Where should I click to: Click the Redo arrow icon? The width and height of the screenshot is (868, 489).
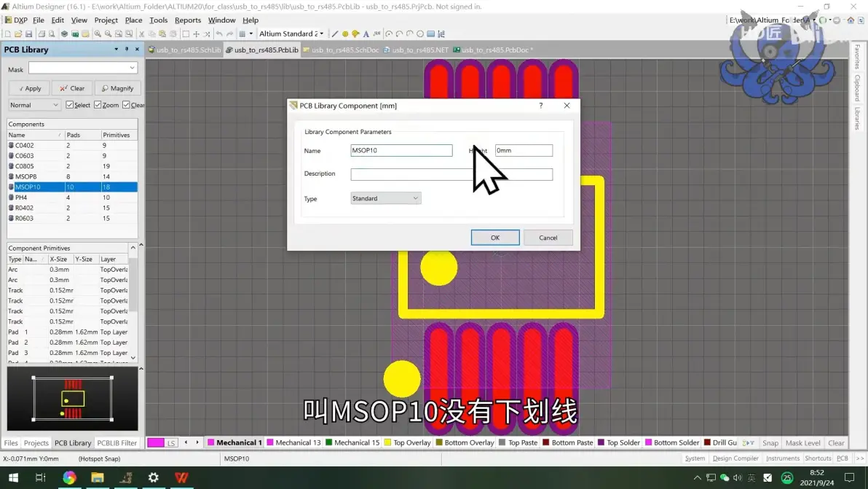tap(229, 34)
